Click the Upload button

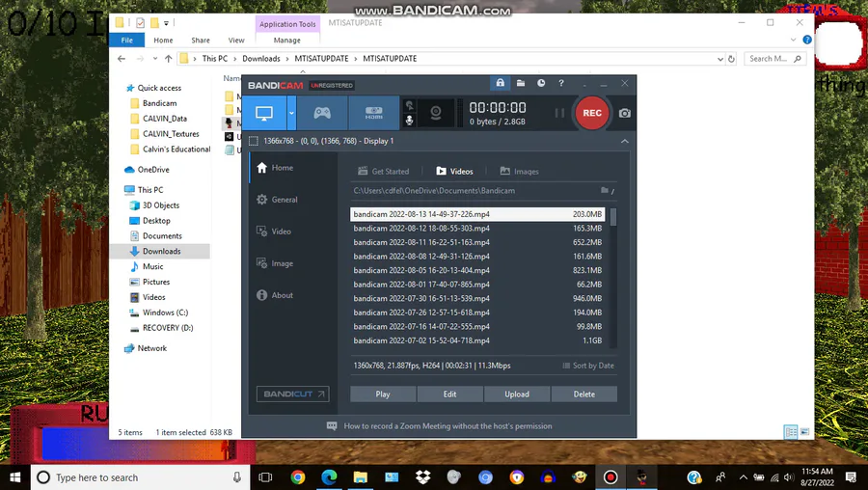[517, 395]
